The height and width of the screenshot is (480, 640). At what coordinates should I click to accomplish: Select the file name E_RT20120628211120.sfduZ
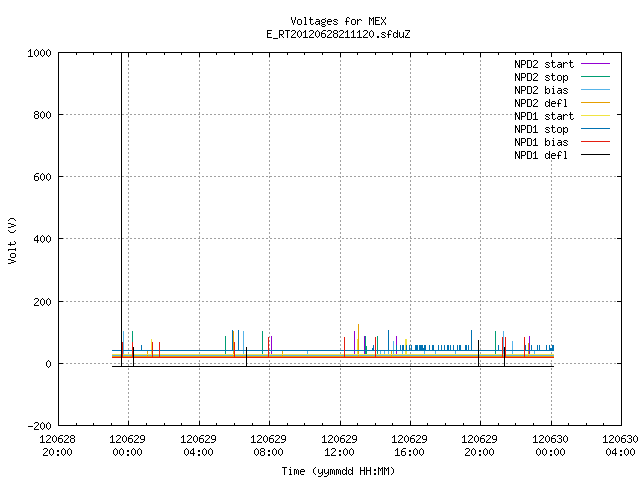pyautogui.click(x=338, y=34)
